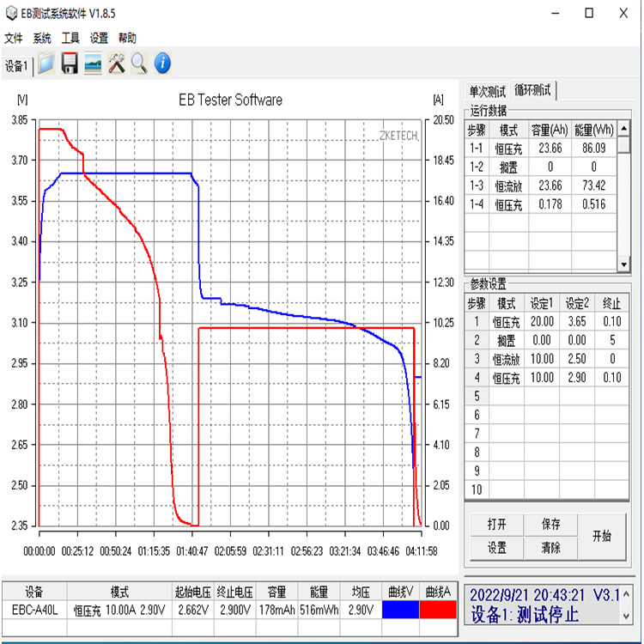Click the 清除 button
The image size is (644, 644).
coord(550,548)
